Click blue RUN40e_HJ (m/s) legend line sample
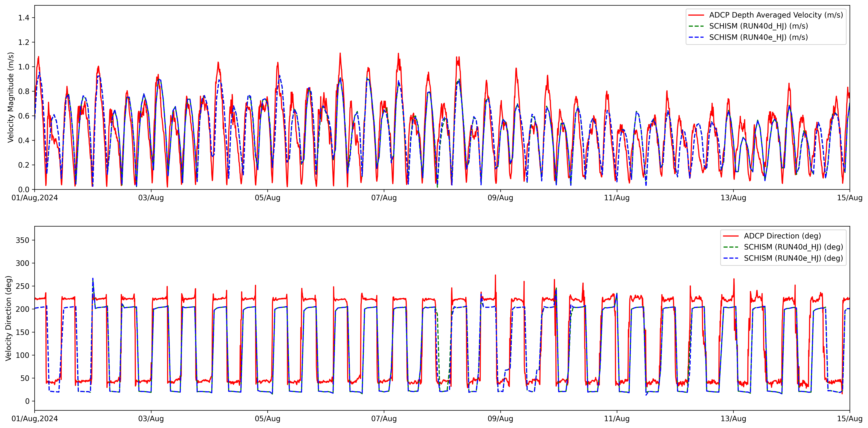 [696, 37]
